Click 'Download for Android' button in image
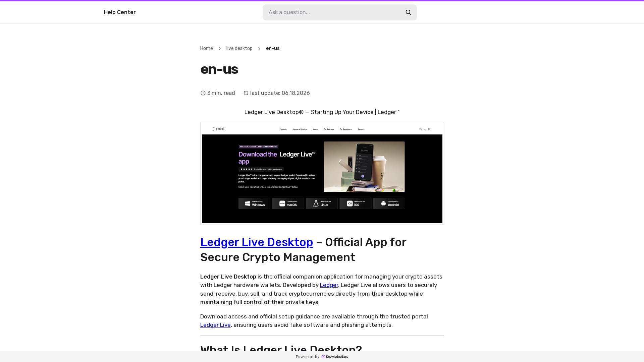This screenshot has width=644, height=362. 389,203
